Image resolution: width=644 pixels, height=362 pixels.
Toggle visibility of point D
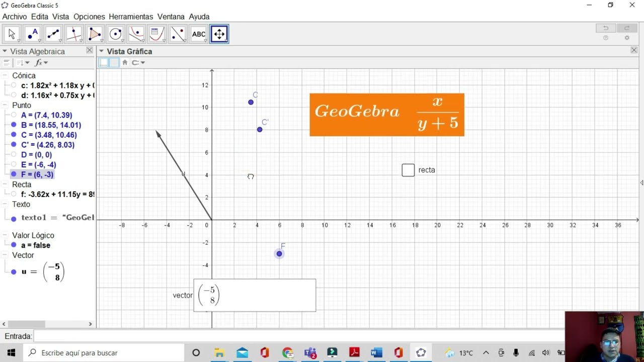[x=14, y=154]
